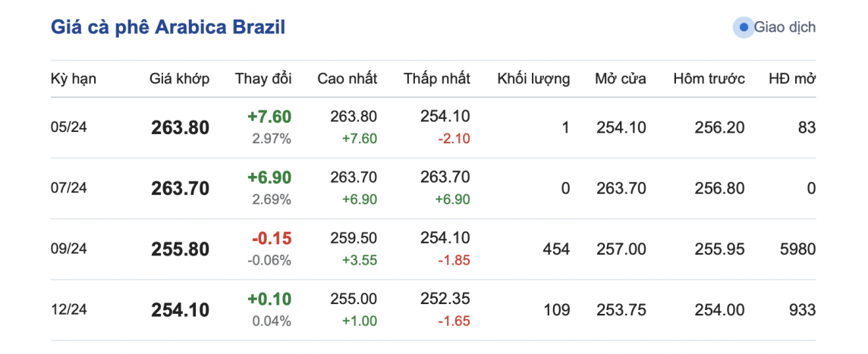Click the Kỳ hạn column header

click(74, 79)
